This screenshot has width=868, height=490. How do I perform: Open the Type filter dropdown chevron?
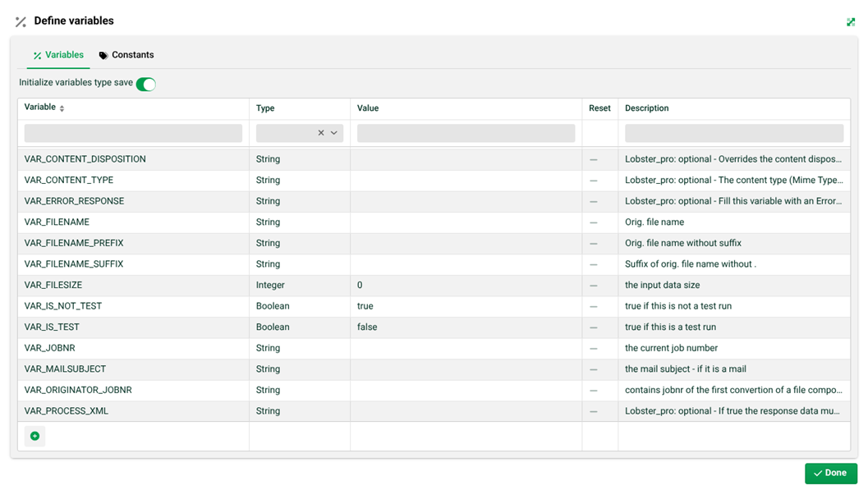pos(333,133)
